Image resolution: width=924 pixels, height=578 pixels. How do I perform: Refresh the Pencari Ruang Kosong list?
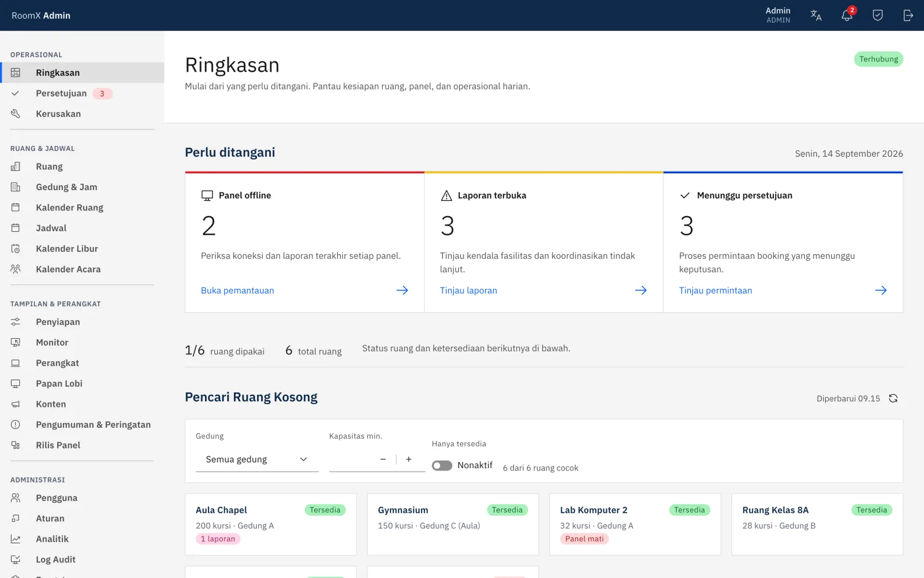893,398
